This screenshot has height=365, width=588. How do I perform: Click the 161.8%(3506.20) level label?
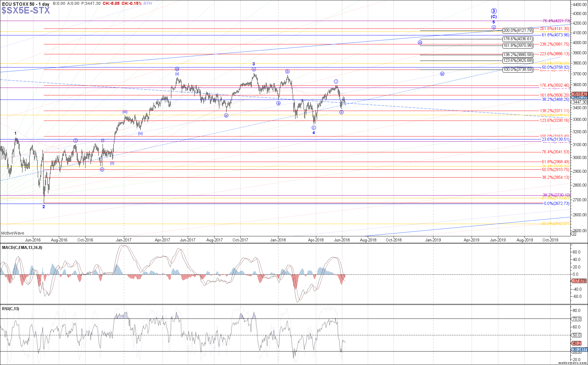[554, 95]
